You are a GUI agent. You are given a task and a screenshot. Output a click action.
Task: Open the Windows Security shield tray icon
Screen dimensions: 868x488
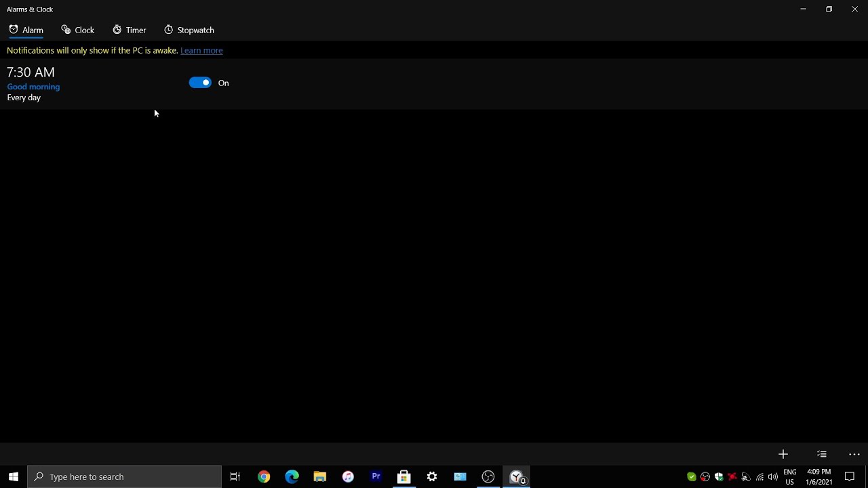[719, 476]
